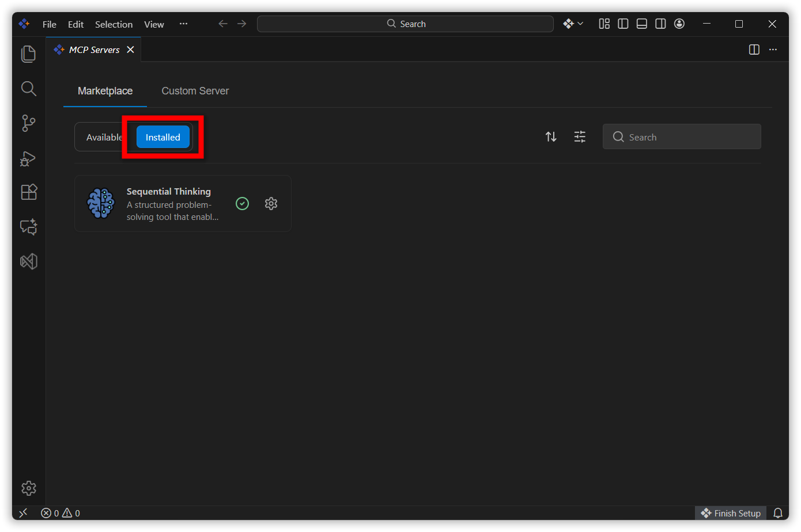The width and height of the screenshot is (801, 532).
Task: Open the Explorer view in activity bar
Action: 28,54
